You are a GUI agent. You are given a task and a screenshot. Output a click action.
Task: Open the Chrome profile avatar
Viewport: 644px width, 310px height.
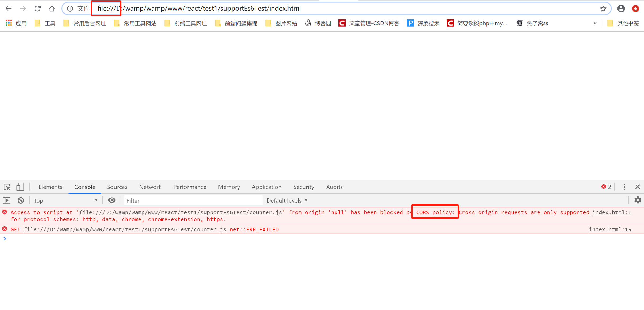pyautogui.click(x=621, y=8)
